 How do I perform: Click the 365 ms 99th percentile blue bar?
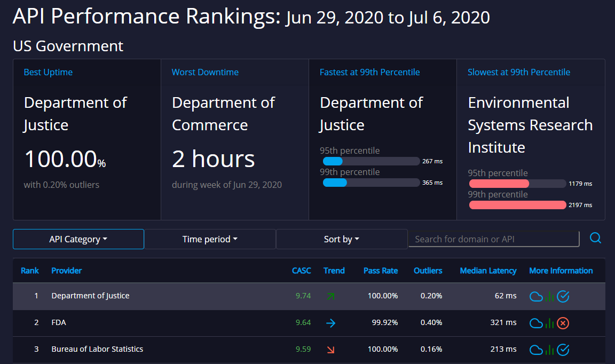tap(335, 183)
